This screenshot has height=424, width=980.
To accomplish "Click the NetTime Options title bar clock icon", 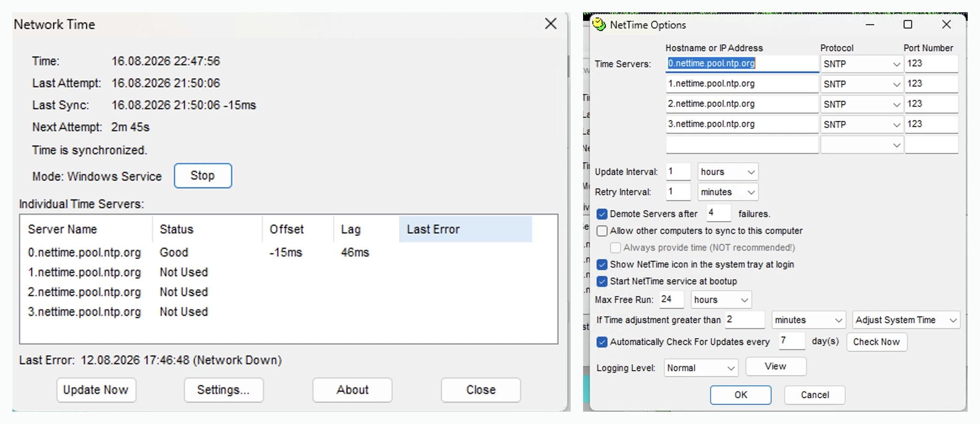I will [x=599, y=24].
